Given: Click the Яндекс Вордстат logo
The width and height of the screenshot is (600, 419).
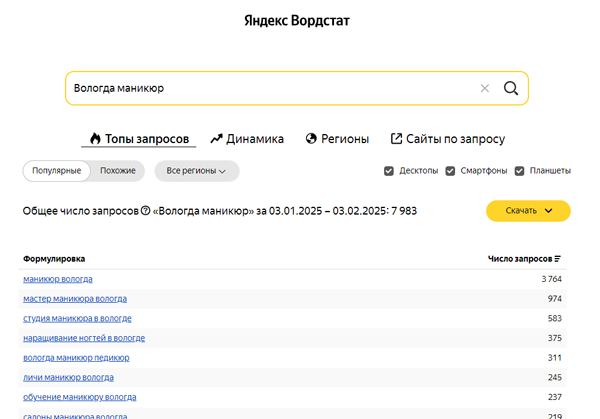Looking at the screenshot, I should point(297,21).
